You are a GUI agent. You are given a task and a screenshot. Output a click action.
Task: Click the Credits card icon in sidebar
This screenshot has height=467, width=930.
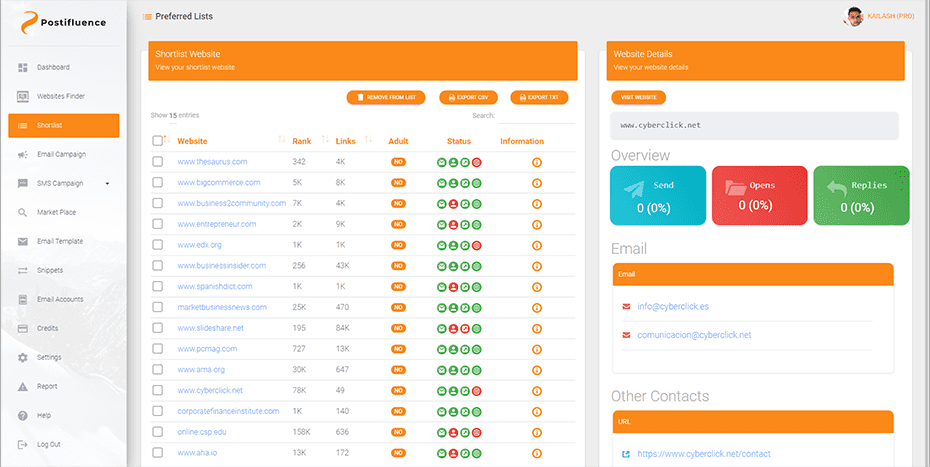pos(23,328)
